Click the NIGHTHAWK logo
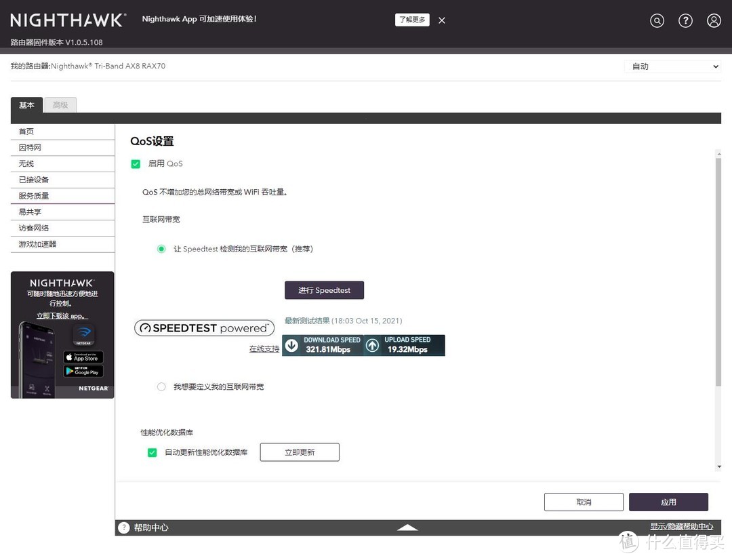732x560 pixels. (x=68, y=20)
